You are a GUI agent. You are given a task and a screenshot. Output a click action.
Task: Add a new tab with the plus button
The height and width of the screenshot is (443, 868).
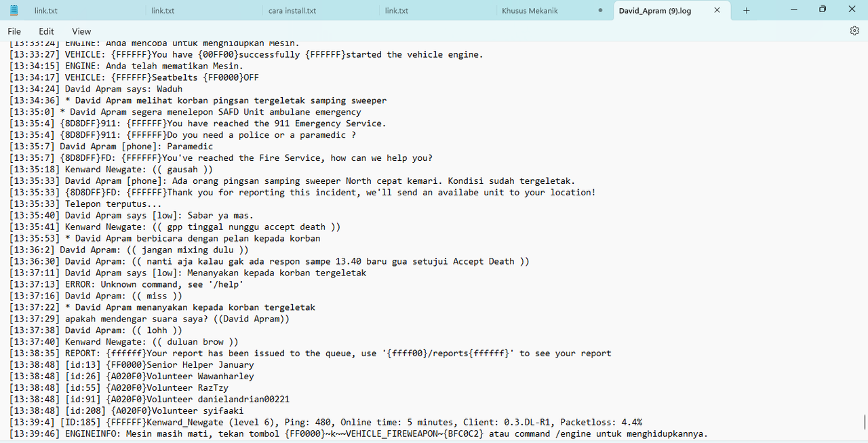[747, 10]
